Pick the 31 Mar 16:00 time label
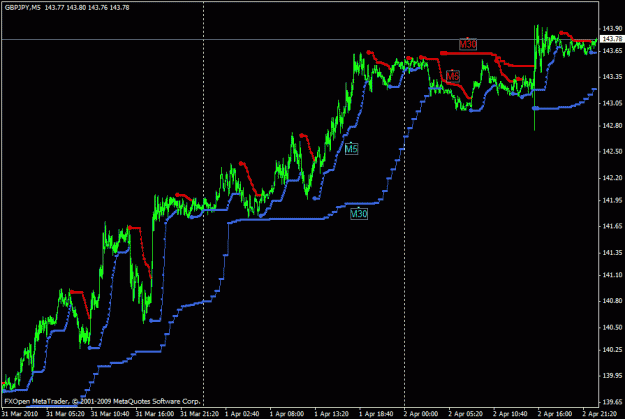Screen dimensions: 625x419 pos(155,414)
